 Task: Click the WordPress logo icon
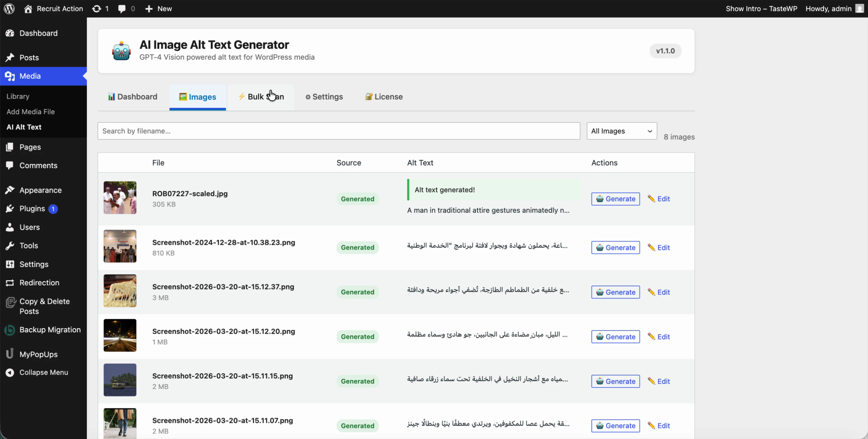9,9
